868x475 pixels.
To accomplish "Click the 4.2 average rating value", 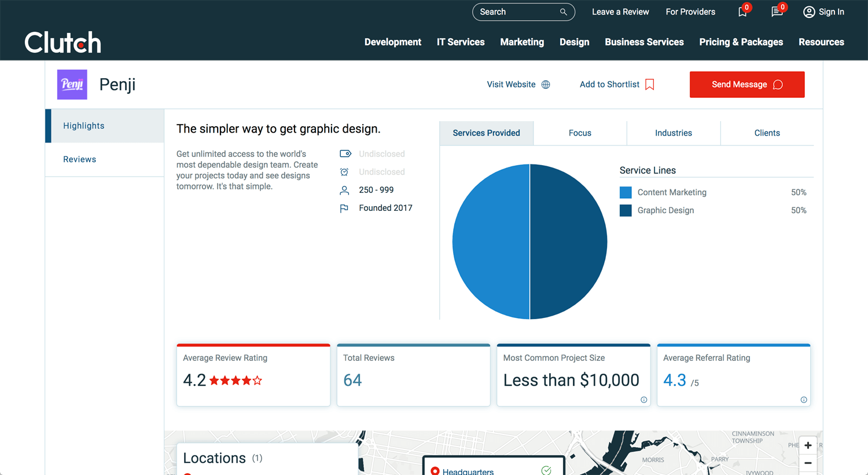I will tap(194, 380).
